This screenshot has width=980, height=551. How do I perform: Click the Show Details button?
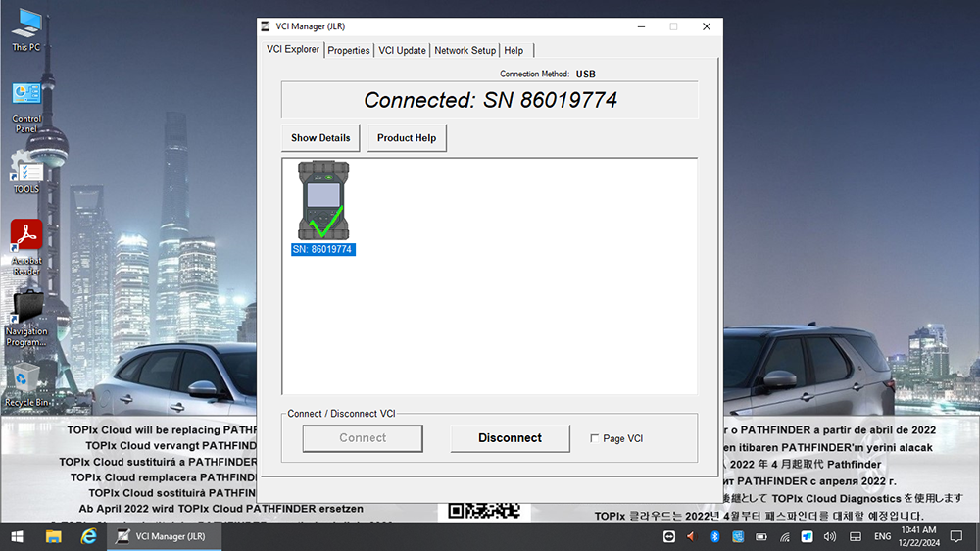(320, 137)
